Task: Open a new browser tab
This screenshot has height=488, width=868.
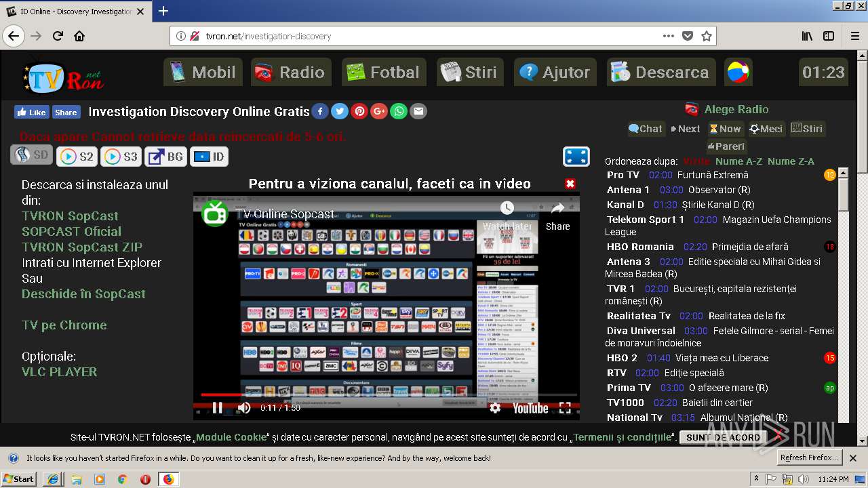Action: tap(163, 11)
